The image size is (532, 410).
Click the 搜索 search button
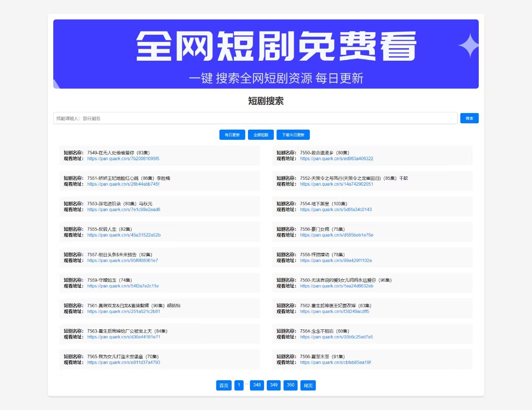(469, 118)
